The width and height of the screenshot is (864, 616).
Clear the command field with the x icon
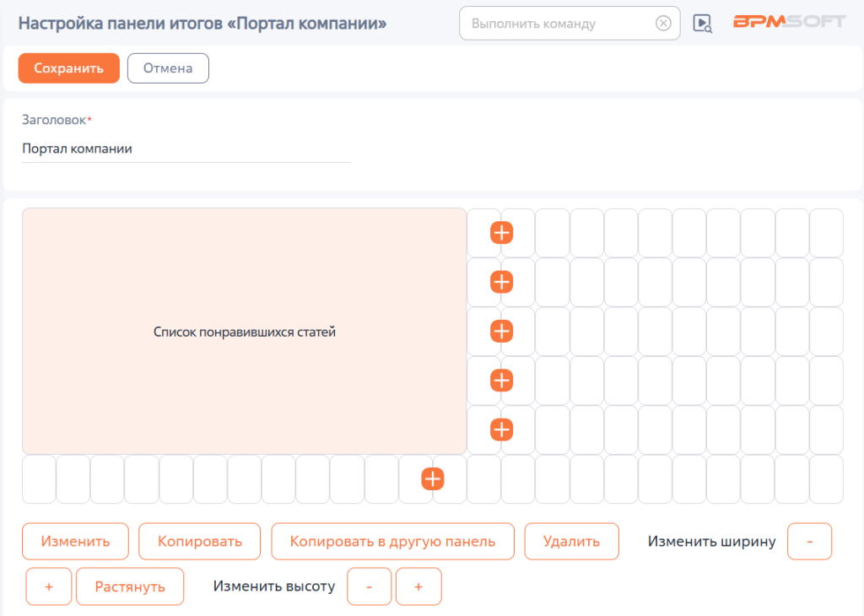(x=663, y=23)
